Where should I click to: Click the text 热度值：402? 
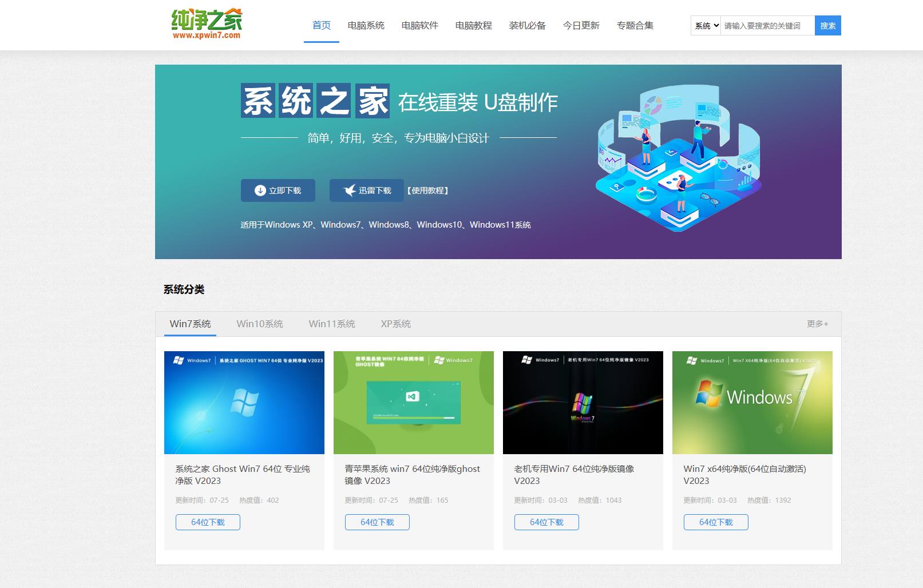coord(259,500)
